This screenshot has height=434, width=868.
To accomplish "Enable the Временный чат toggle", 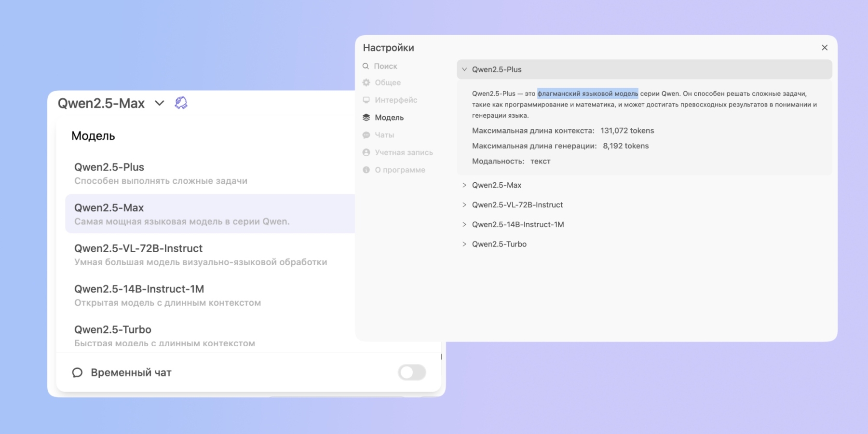I will pyautogui.click(x=412, y=372).
